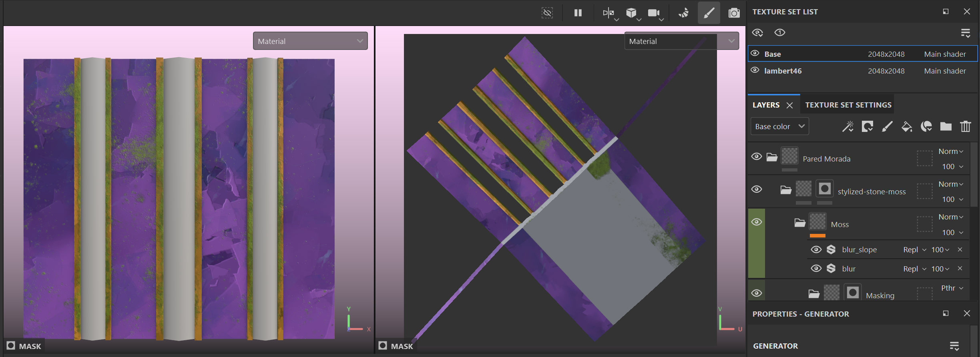The width and height of the screenshot is (980, 357).
Task: Hide the Moss folder layer
Action: (756, 222)
